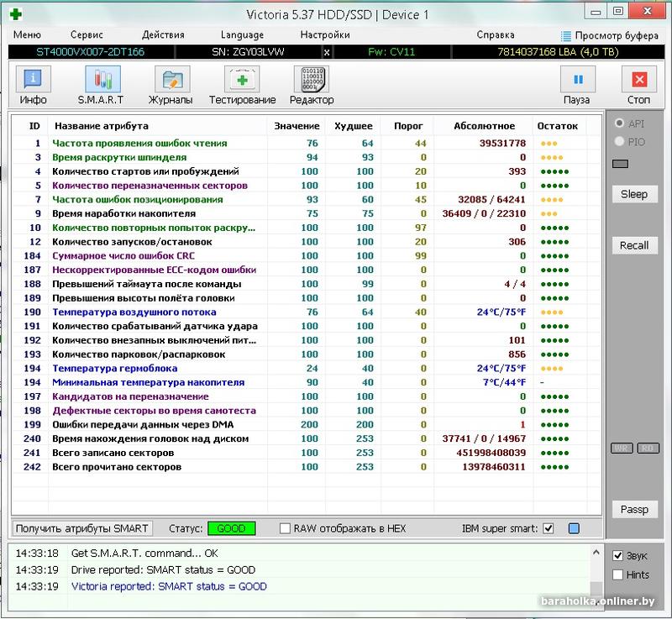
Task: Select row Всего прочитано секторов
Action: point(307,467)
